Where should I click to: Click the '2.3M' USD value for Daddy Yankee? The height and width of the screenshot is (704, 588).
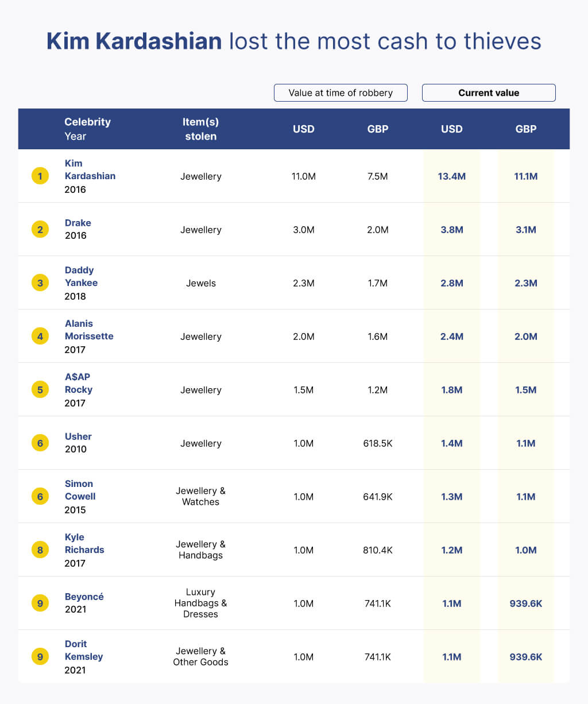tap(304, 283)
